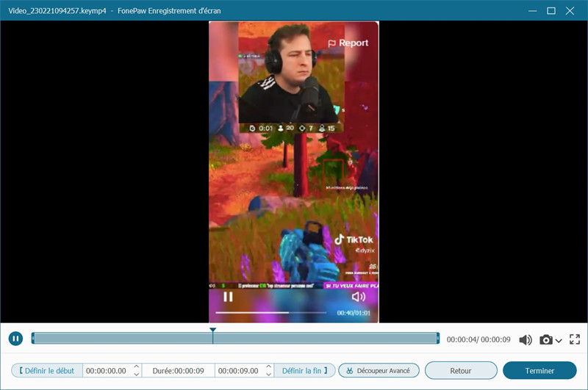Click the playhead marker on the timeline
This screenshot has height=390, width=588.
(212, 330)
